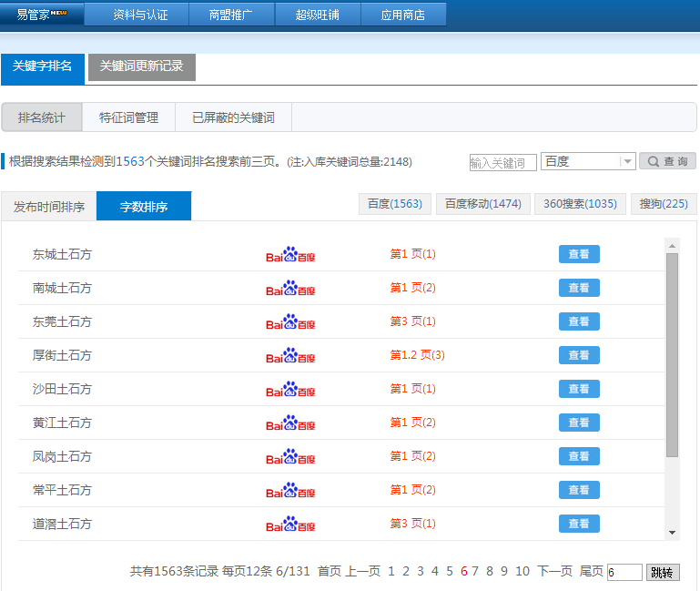Viewport: 700px width, 591px height.
Task: View the ranking details for 东莞土石方
Action: click(579, 321)
